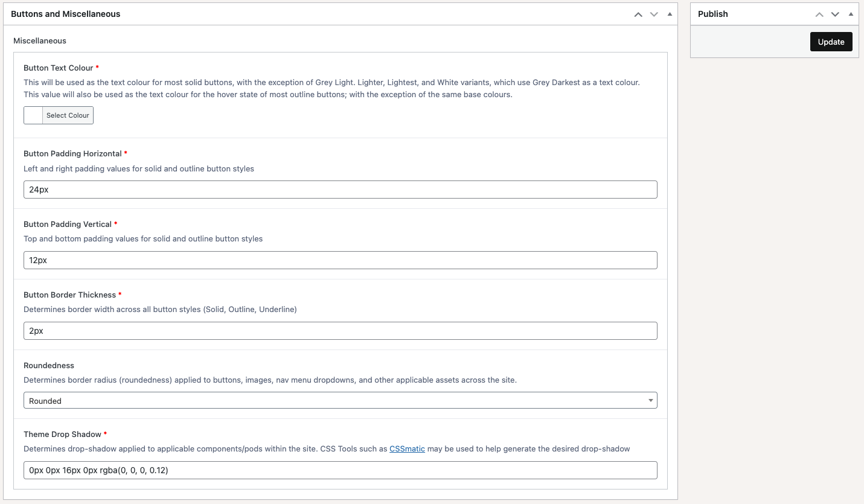Focus the Button Padding Horizontal field
This screenshot has width=864, height=504.
pos(340,190)
